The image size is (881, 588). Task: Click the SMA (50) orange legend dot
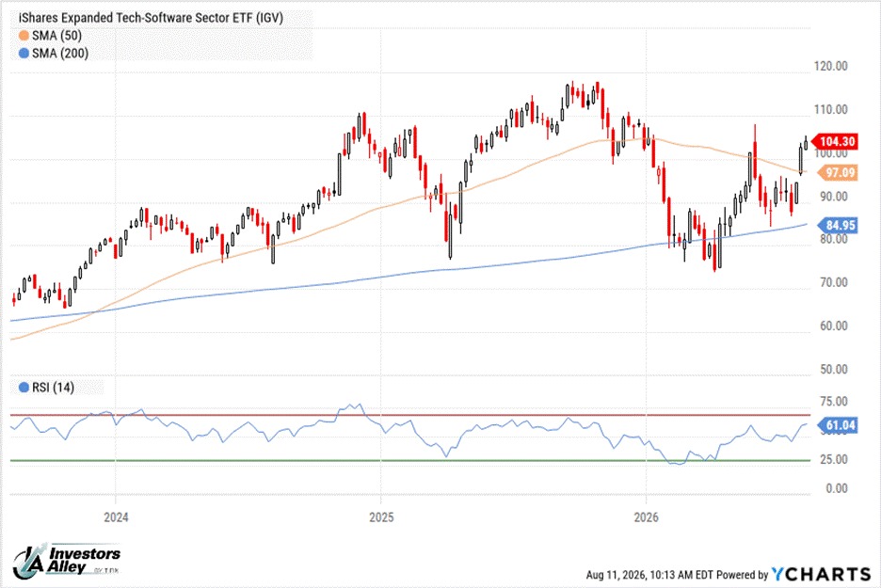tap(24, 36)
